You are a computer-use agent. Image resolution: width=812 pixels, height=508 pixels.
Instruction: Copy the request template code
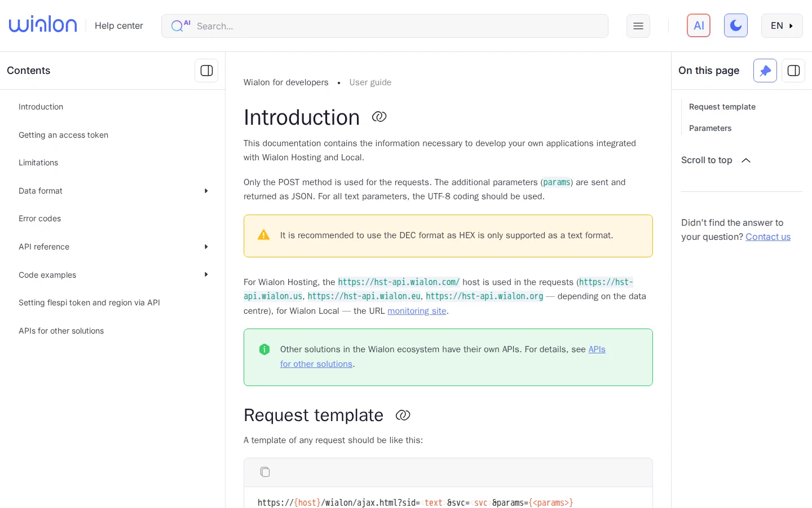pyautogui.click(x=265, y=472)
